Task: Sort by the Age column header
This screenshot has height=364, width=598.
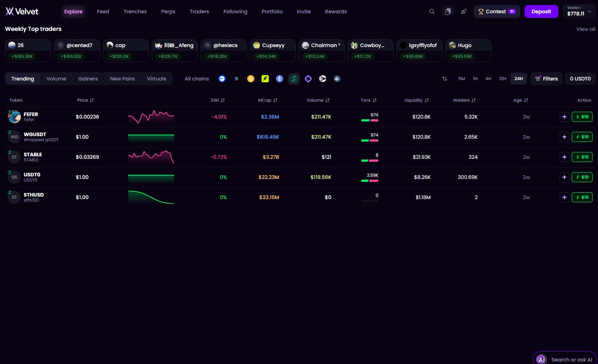Action: pos(521,100)
